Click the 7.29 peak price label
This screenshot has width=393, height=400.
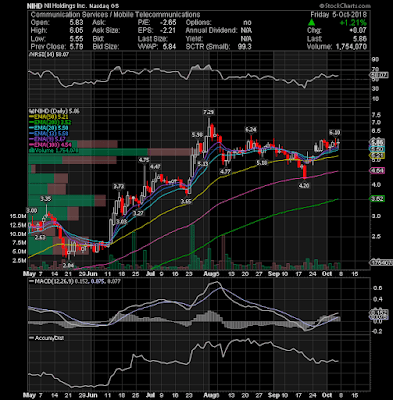tap(209, 113)
